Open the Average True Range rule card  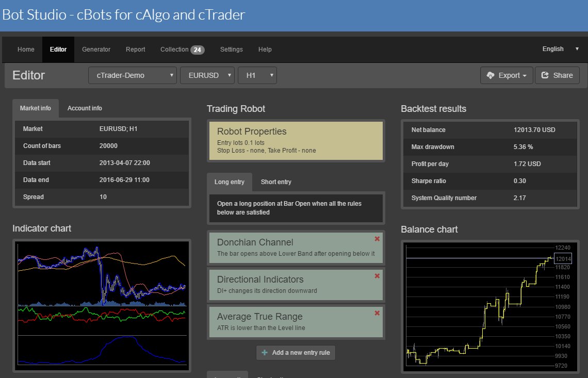pos(296,322)
